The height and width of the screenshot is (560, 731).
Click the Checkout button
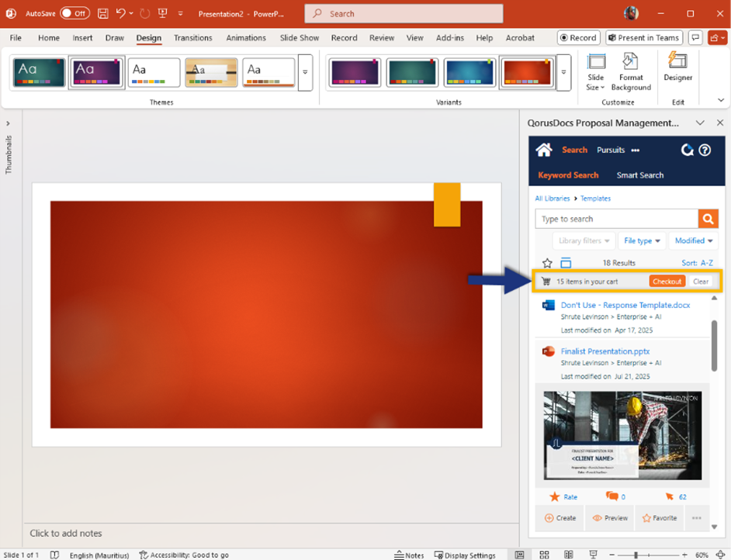click(667, 282)
